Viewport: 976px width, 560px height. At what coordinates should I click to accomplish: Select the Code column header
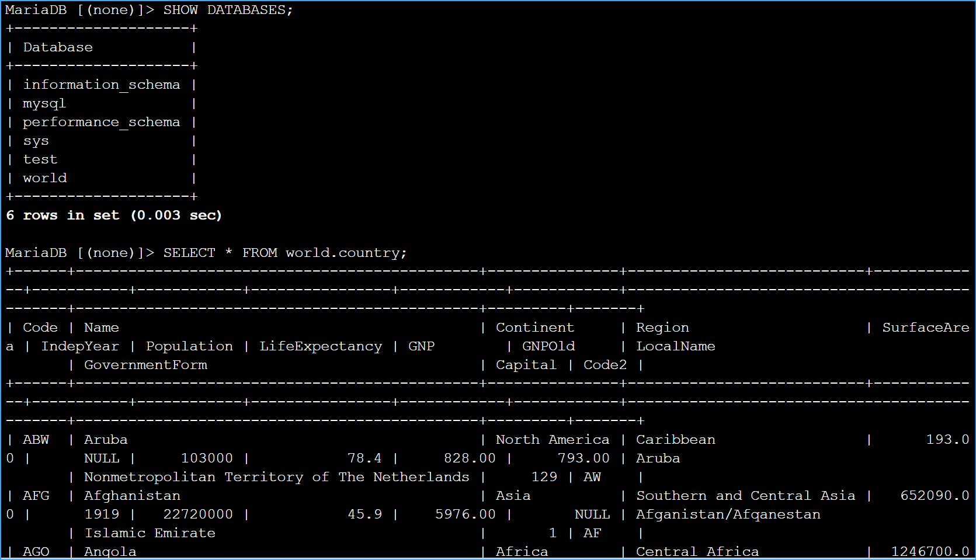click(40, 327)
